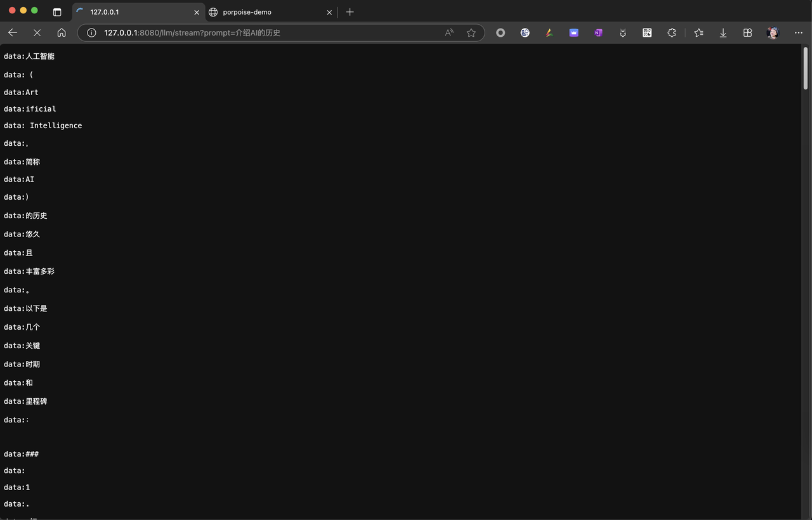Open Settings and more menu
The image size is (812, 520).
click(798, 33)
